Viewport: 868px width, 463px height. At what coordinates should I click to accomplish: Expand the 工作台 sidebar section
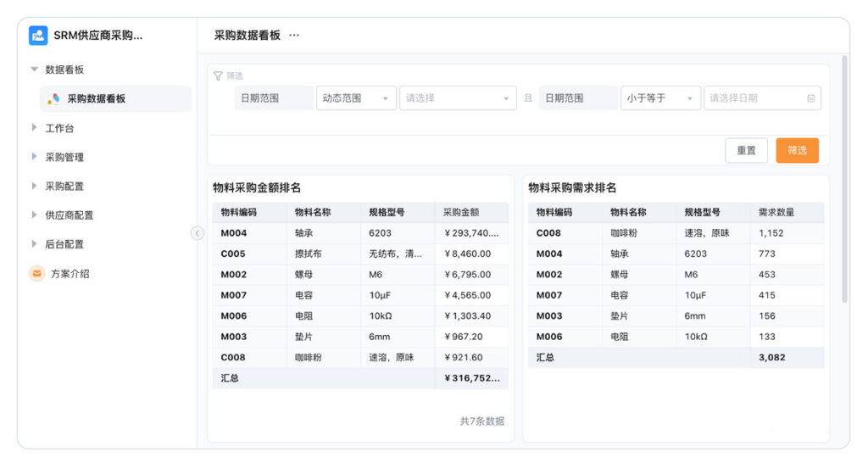(x=34, y=128)
